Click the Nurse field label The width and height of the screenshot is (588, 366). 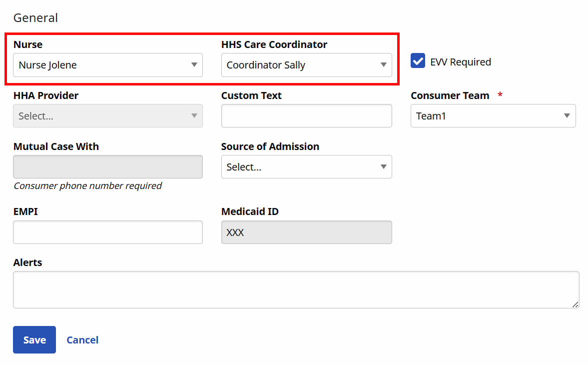point(28,44)
